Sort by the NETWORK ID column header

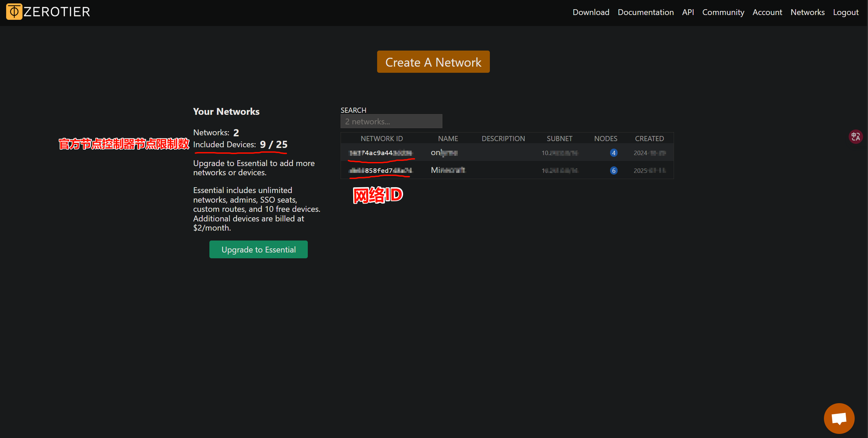382,139
